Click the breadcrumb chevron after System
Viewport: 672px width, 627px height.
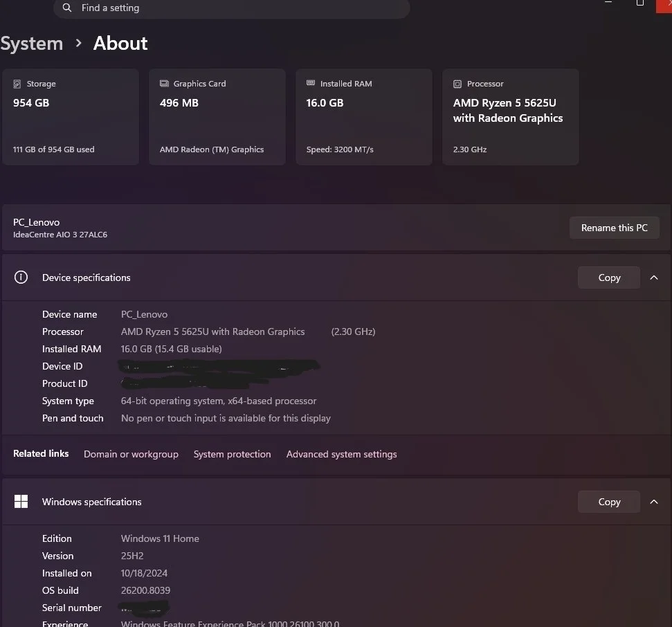[x=78, y=44]
